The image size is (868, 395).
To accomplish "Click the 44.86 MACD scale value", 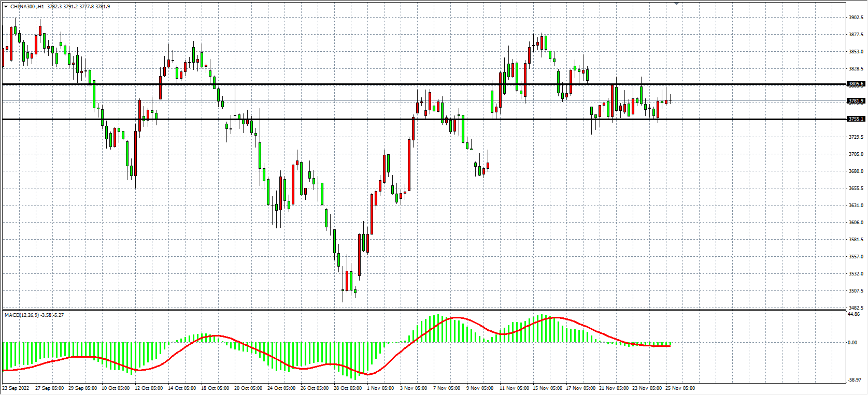I will pos(853,314).
